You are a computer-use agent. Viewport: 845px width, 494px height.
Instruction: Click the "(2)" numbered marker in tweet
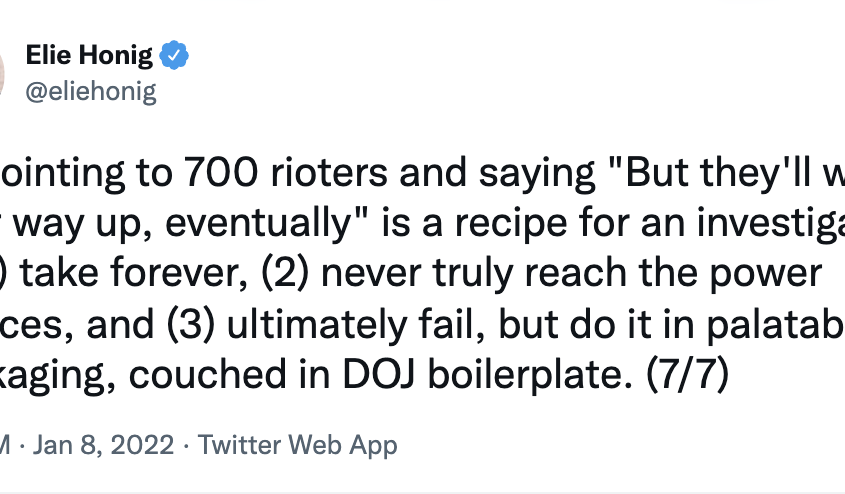(285, 273)
